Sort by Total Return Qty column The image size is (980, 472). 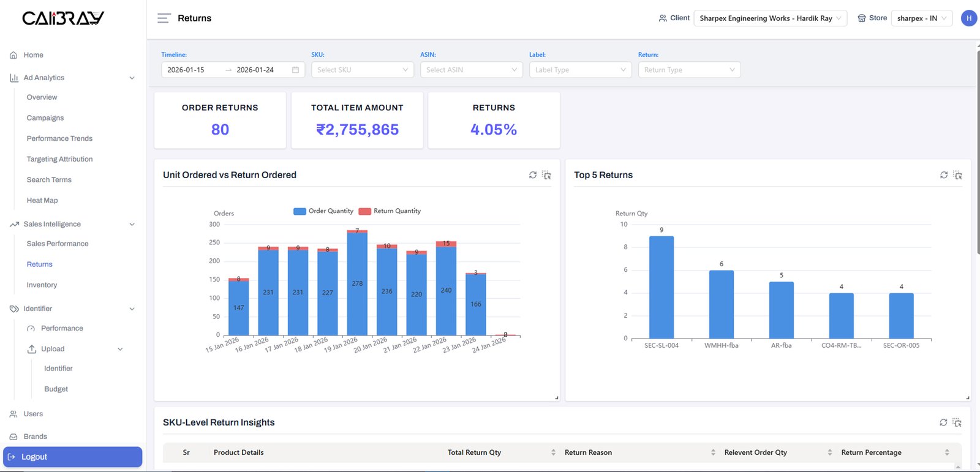553,452
